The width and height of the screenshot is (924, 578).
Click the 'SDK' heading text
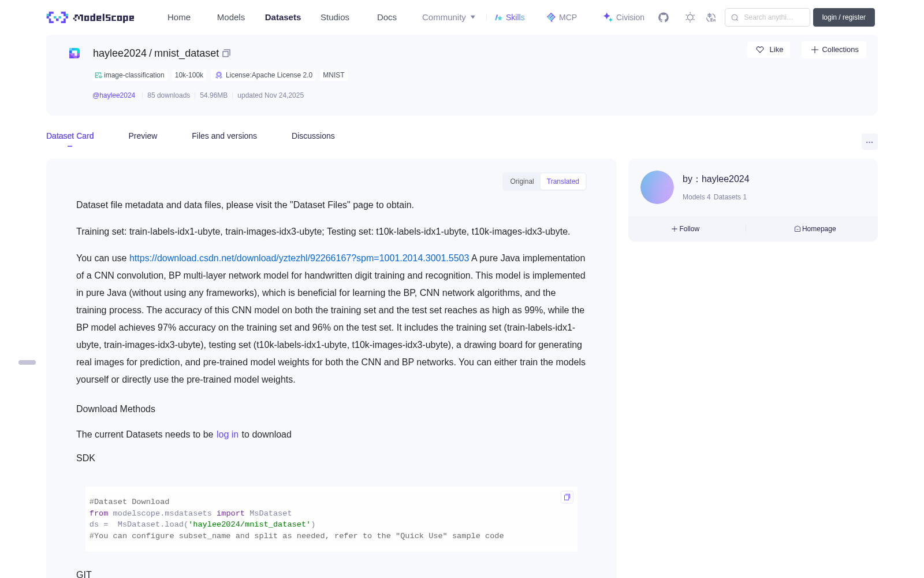85,458
